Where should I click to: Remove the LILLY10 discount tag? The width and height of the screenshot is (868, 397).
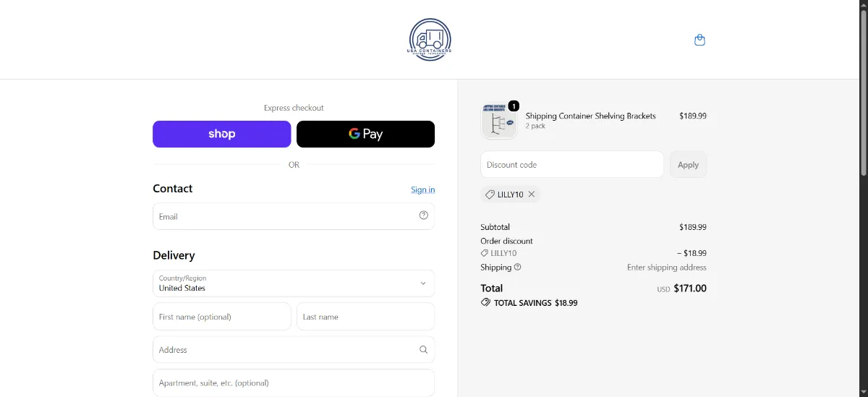pos(532,195)
